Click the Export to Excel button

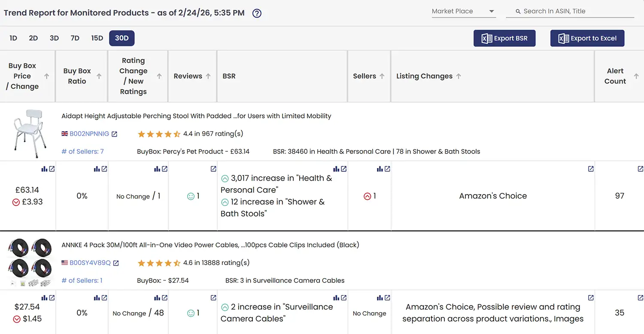587,38
